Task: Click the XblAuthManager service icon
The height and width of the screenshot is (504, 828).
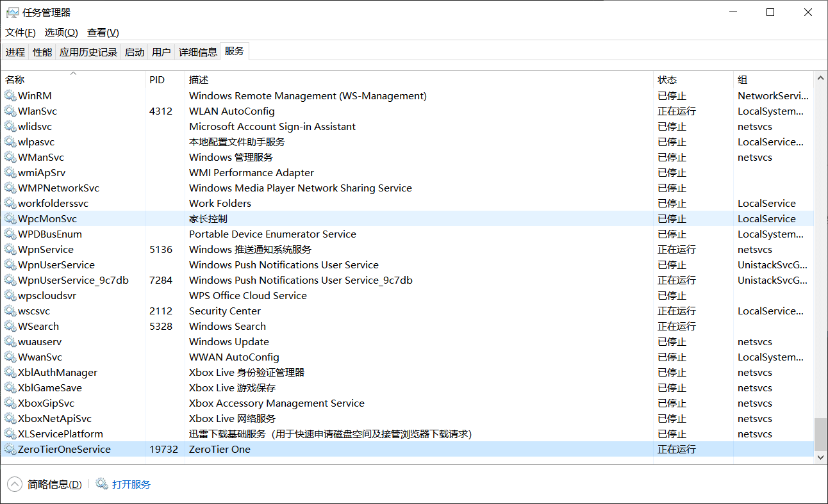Action: click(x=10, y=373)
